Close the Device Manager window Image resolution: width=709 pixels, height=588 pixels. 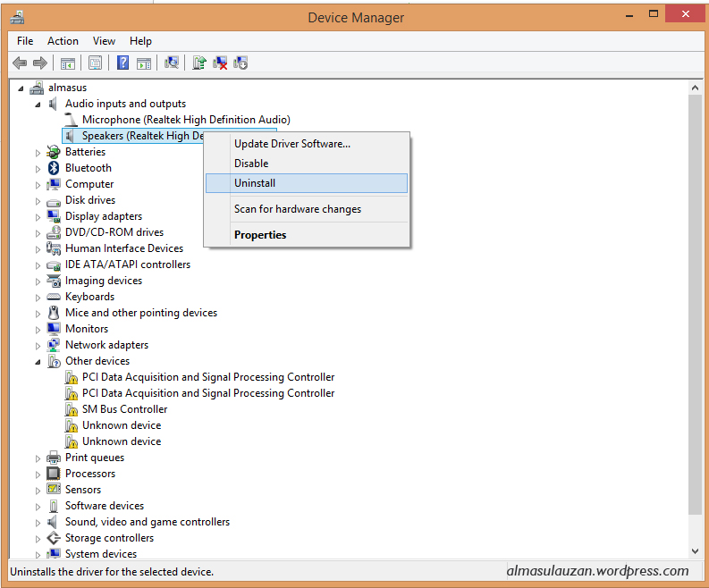686,14
